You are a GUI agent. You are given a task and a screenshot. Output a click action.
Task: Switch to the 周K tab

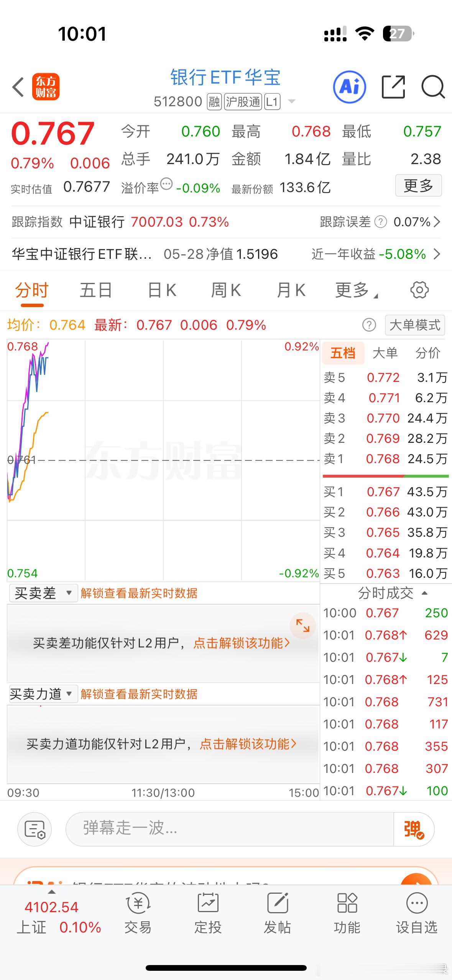[x=226, y=290]
